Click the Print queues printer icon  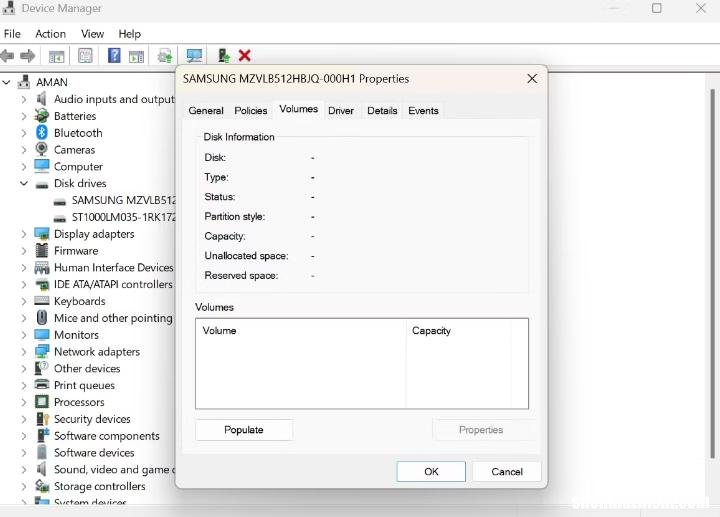[42, 385]
